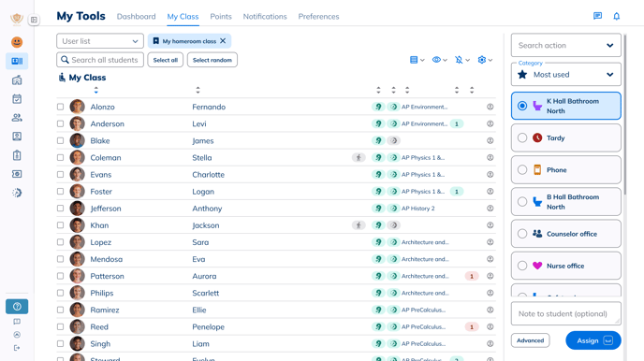Click Reed's row options icon

[x=490, y=327]
